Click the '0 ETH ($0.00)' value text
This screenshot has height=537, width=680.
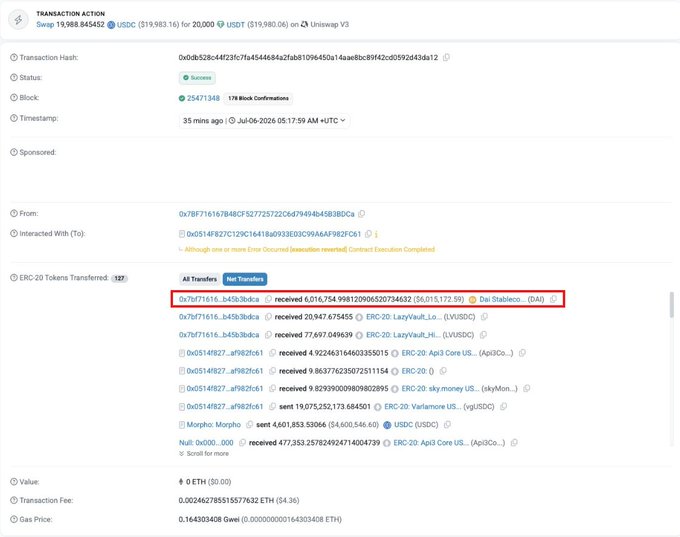(208, 482)
